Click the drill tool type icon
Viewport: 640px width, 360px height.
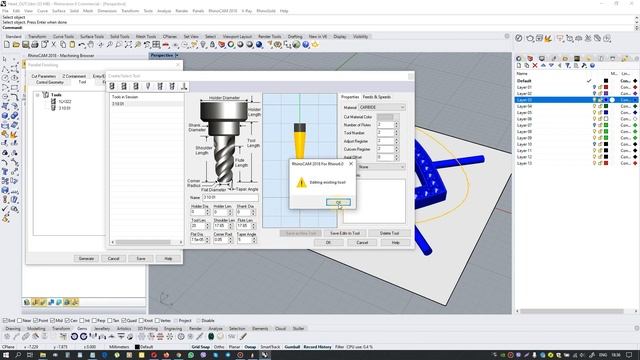[x=148, y=86]
